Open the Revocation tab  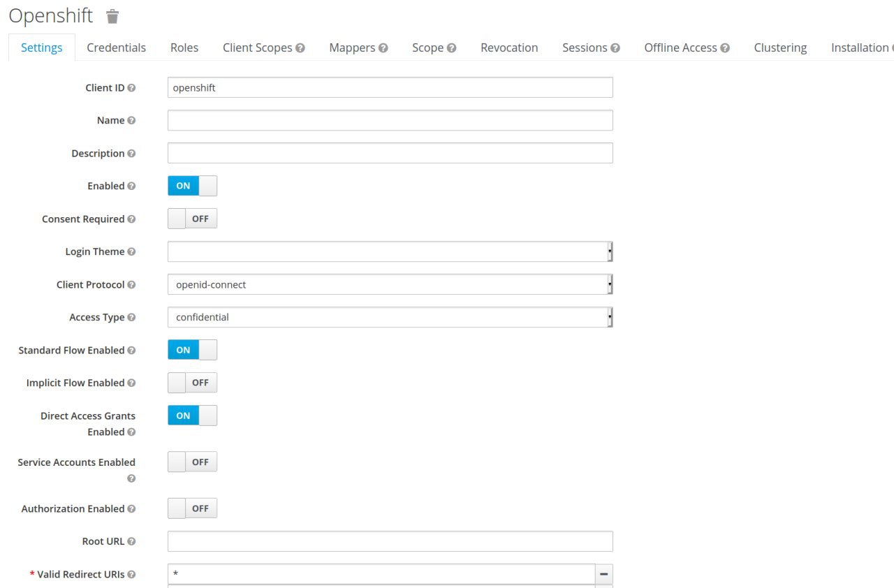pos(509,47)
